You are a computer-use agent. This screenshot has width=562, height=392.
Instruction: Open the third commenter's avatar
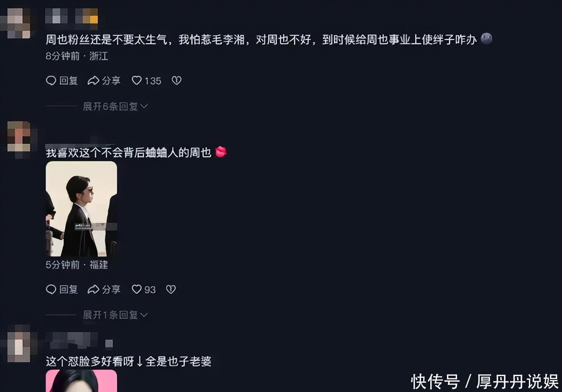click(x=19, y=344)
